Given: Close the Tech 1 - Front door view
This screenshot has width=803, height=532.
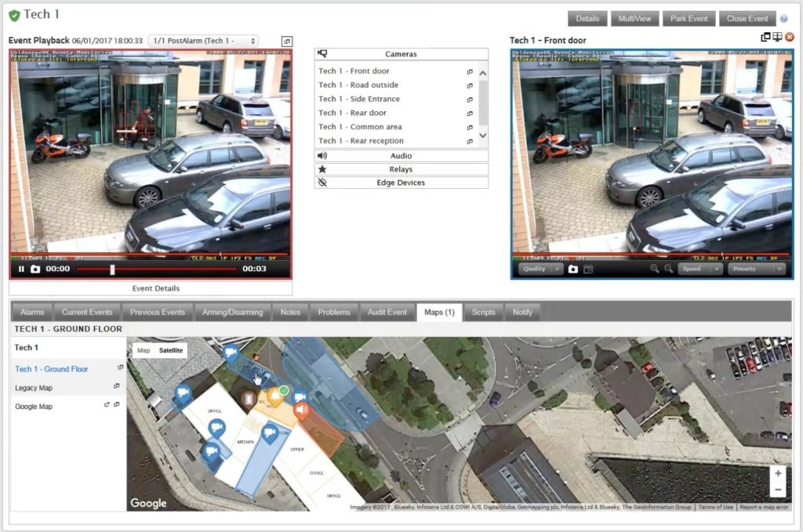Looking at the screenshot, I should (x=790, y=37).
